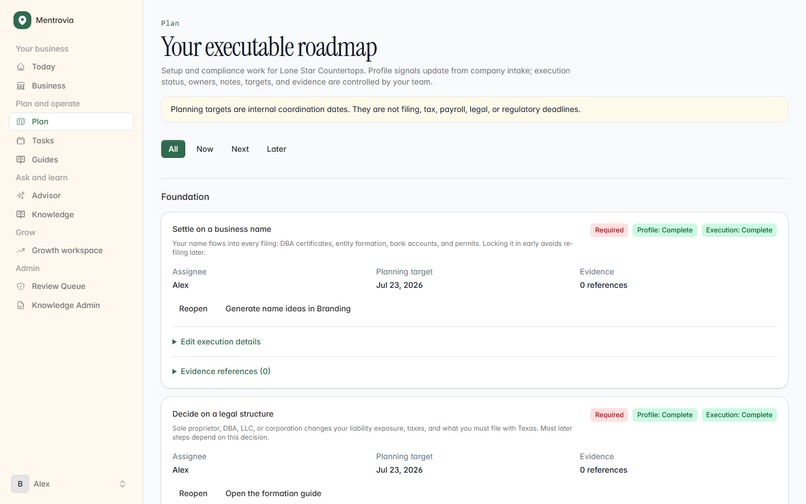This screenshot has width=806, height=504.
Task: Reopen the Settle on a business name task
Action: (193, 309)
